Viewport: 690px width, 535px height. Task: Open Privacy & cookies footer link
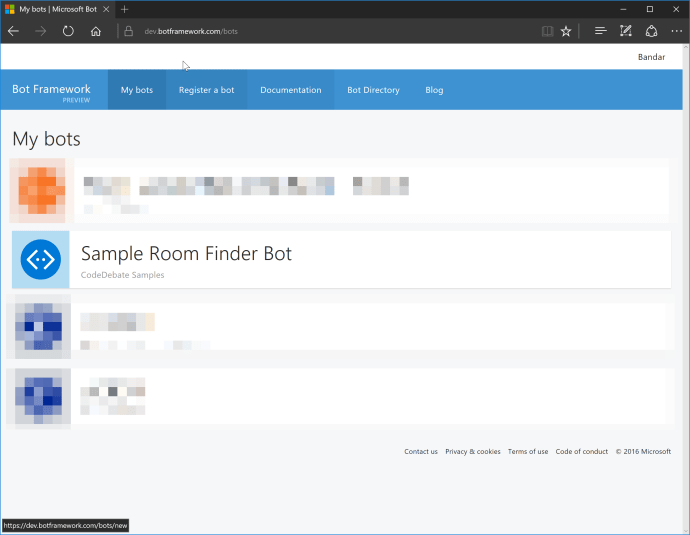click(x=473, y=451)
